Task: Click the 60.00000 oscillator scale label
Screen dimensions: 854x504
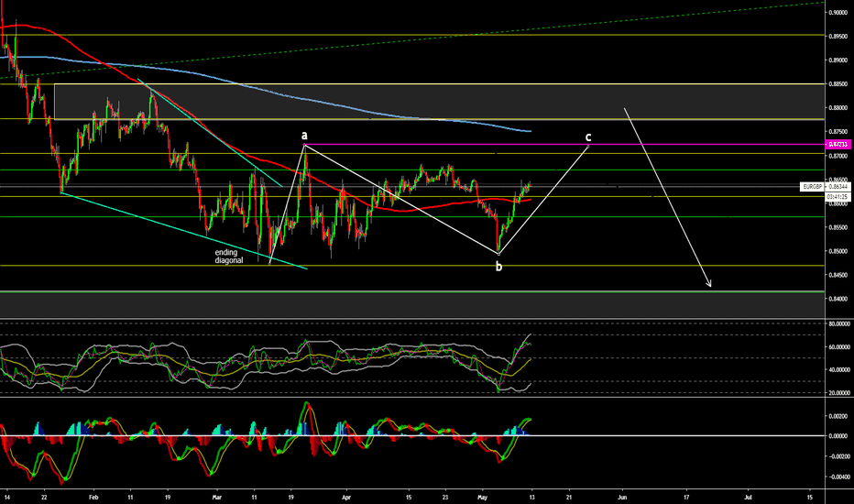Action: [838, 346]
